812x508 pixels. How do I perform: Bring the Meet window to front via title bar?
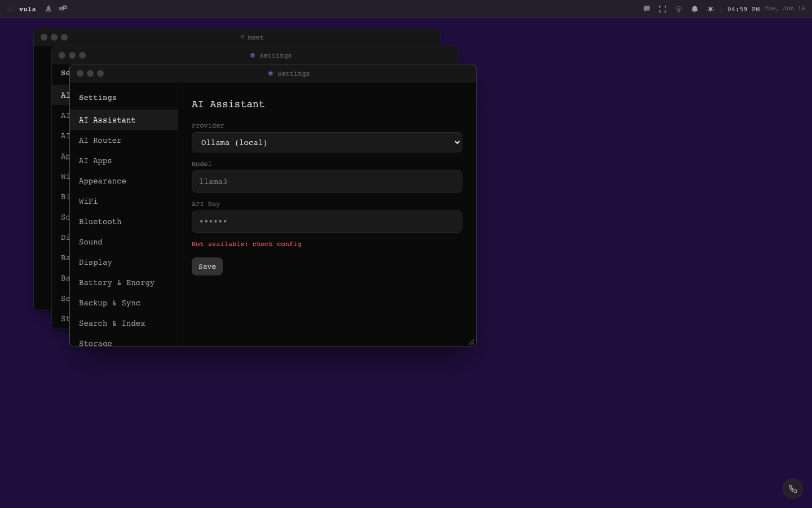tap(237, 37)
